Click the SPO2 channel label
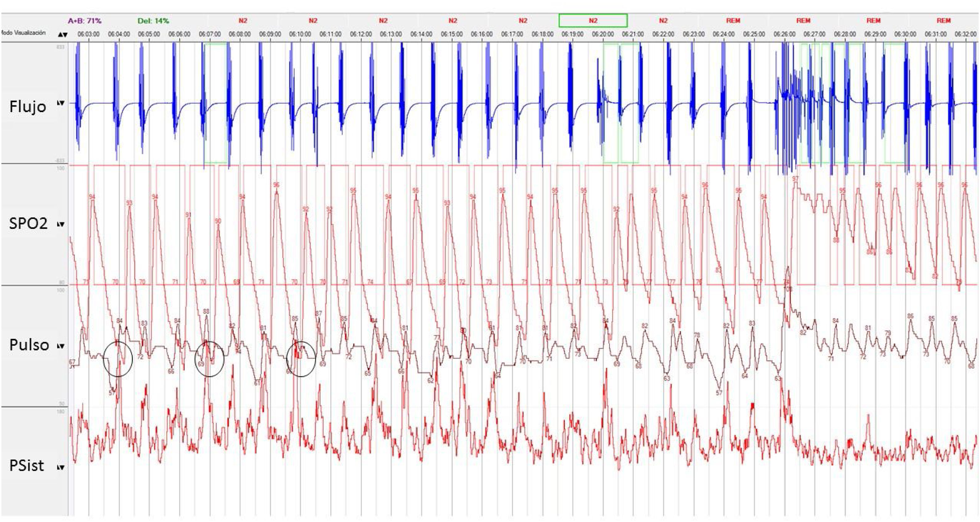This screenshot has height=522, width=980. point(28,223)
